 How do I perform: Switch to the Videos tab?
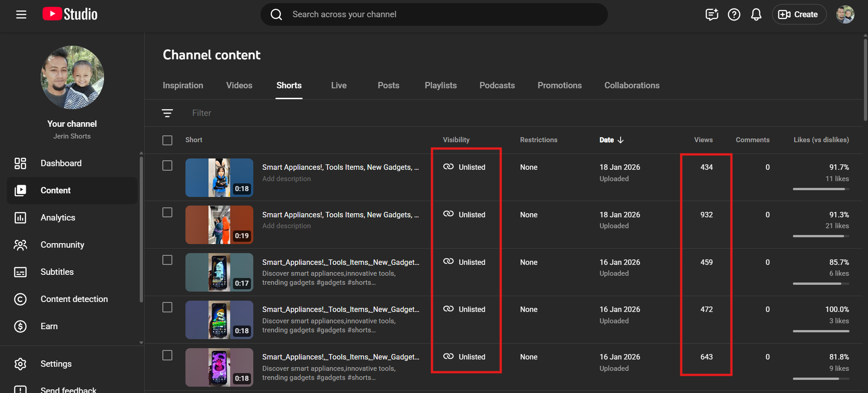[239, 86]
